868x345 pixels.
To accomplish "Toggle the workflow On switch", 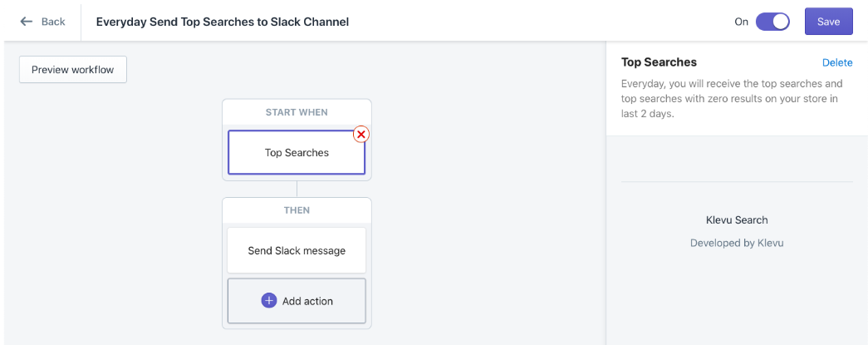I will (x=772, y=22).
